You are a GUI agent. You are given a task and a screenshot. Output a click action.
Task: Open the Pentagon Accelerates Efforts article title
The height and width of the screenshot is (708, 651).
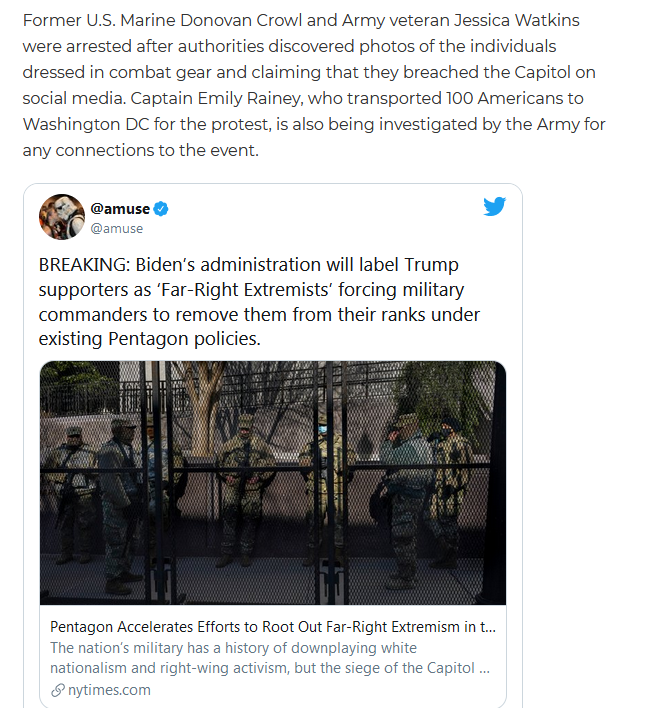[x=273, y=627]
